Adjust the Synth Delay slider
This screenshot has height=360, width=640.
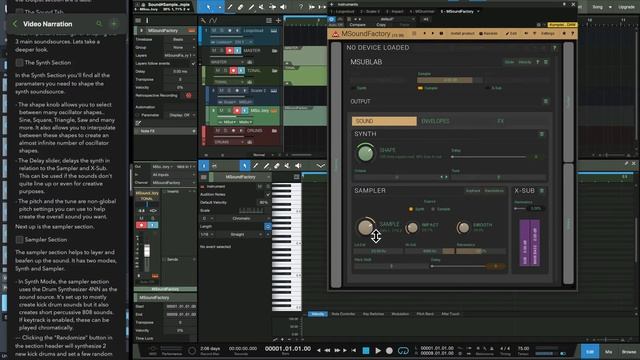tap(489, 157)
